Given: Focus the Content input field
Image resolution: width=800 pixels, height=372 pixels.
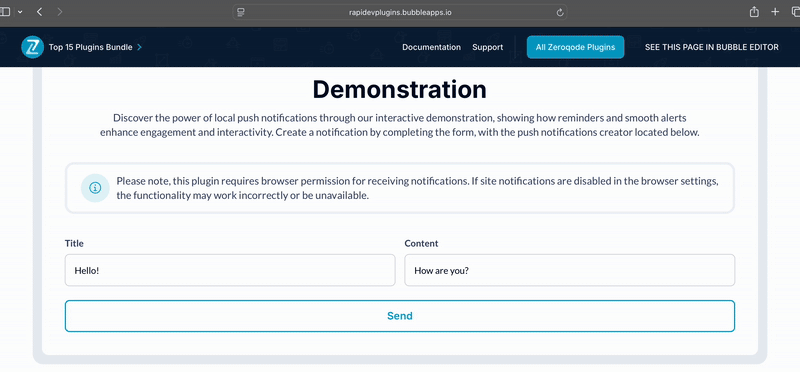Looking at the screenshot, I should [569, 270].
